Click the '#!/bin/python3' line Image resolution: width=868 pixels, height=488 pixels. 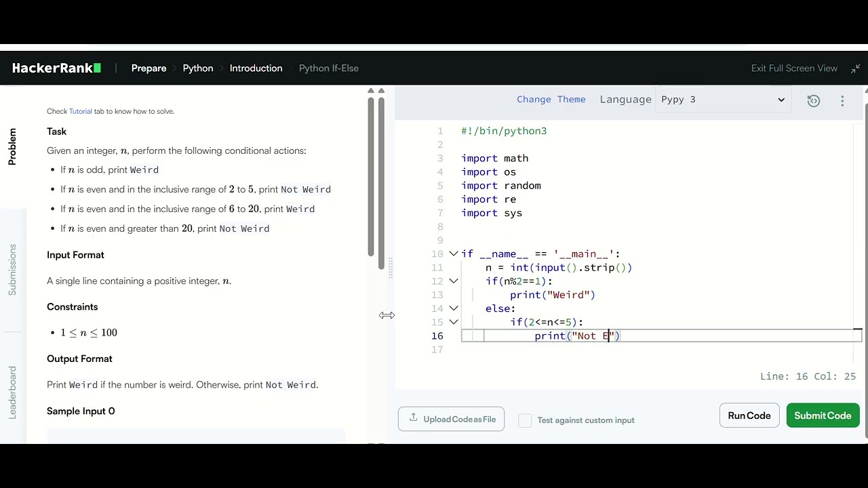[x=504, y=131]
